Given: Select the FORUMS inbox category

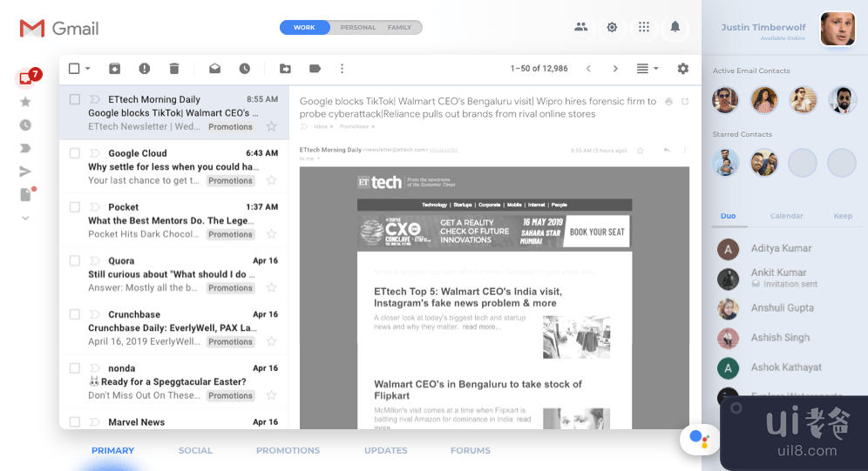Looking at the screenshot, I should coord(471,451).
